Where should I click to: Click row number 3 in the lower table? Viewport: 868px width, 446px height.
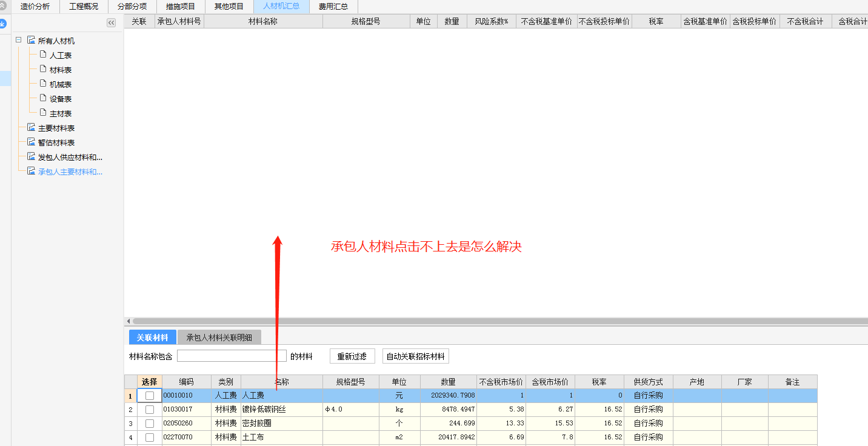[x=130, y=424]
